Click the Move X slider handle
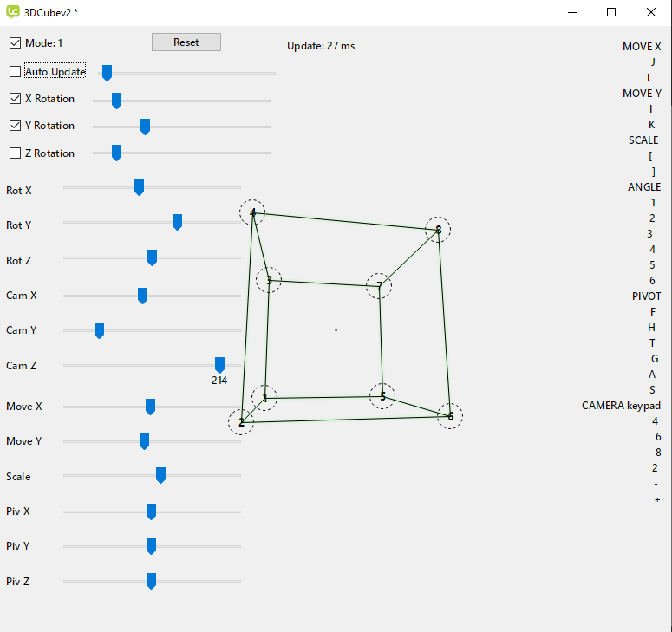Screen dimensions: 672x632 coord(150,407)
